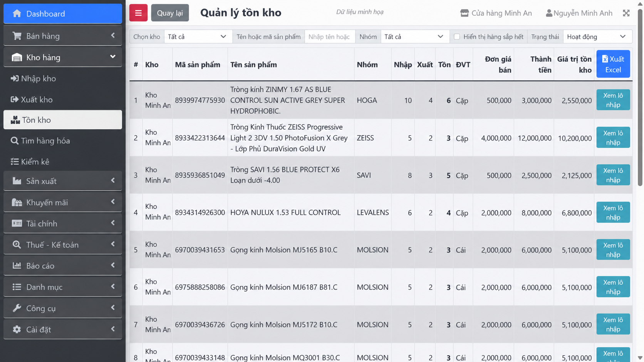Open Kiểm kê checklist item
The image size is (644, 362).
pyautogui.click(x=63, y=162)
